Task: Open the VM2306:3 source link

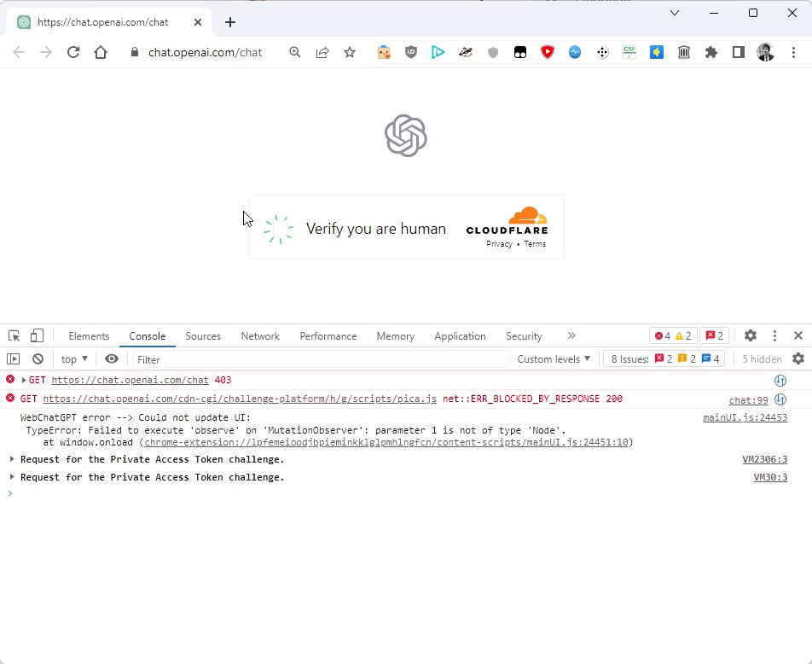Action: [x=764, y=459]
